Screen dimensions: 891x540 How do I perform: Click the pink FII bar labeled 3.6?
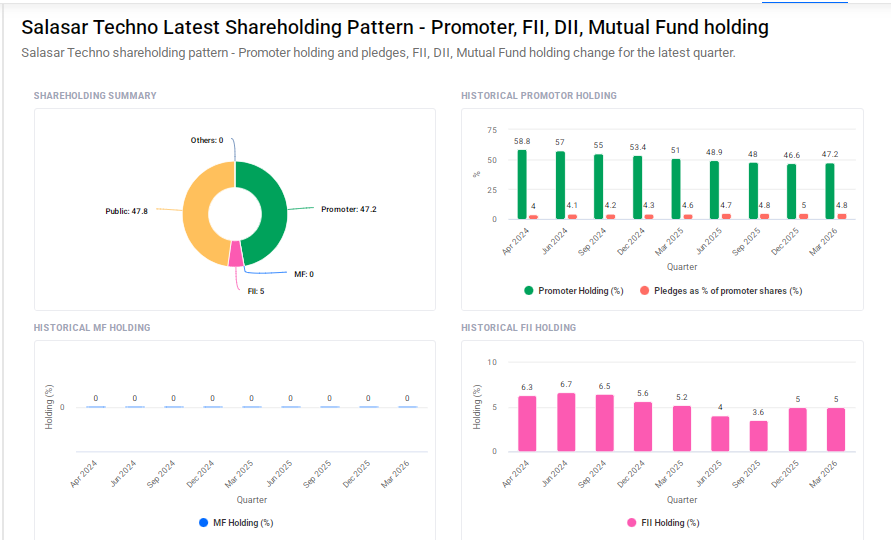point(759,436)
